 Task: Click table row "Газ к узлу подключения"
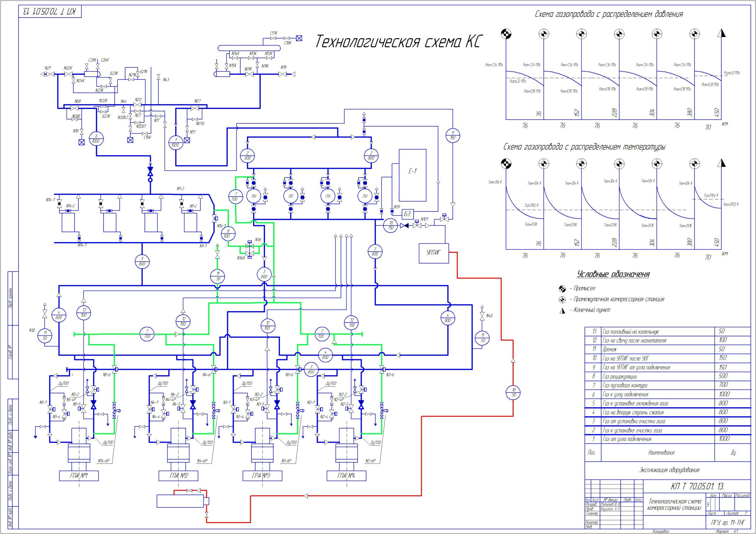pyautogui.click(x=668, y=394)
